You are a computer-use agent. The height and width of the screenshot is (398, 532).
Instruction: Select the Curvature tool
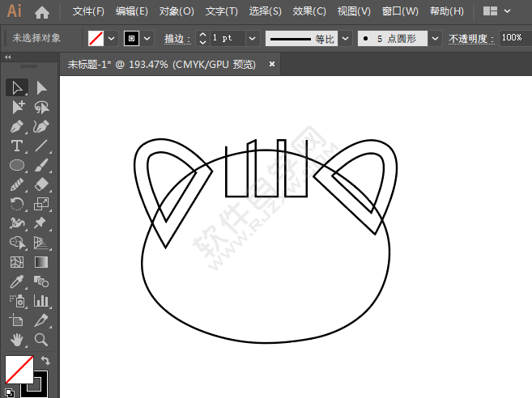(x=41, y=127)
